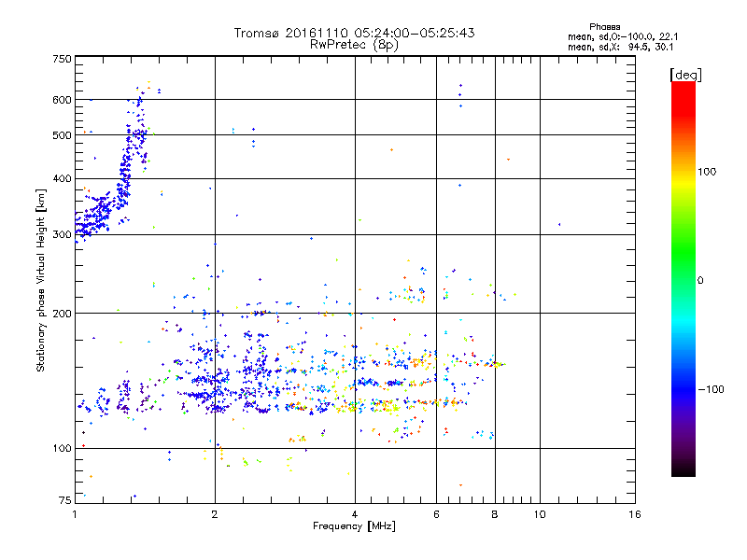Click the rainbow phase colorbar
Image resolution: width=747 pixels, height=560 pixels.
pyautogui.click(x=684, y=278)
